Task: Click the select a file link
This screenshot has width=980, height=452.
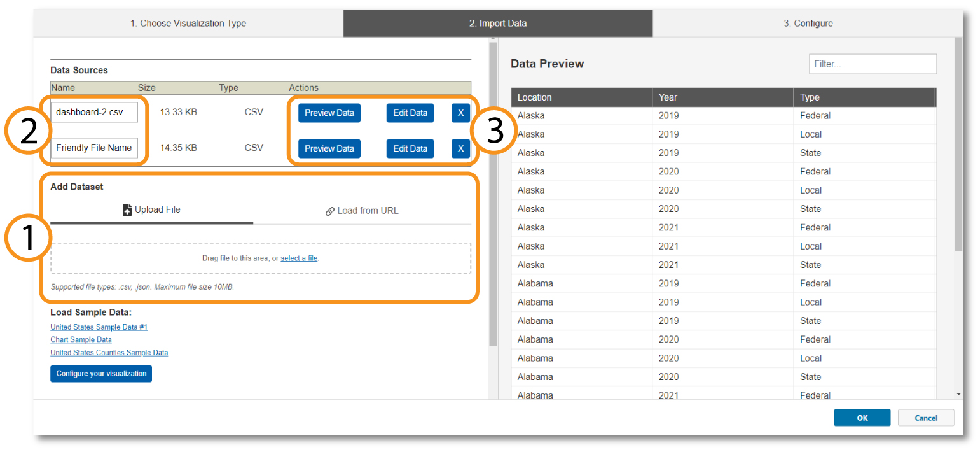Action: [299, 258]
